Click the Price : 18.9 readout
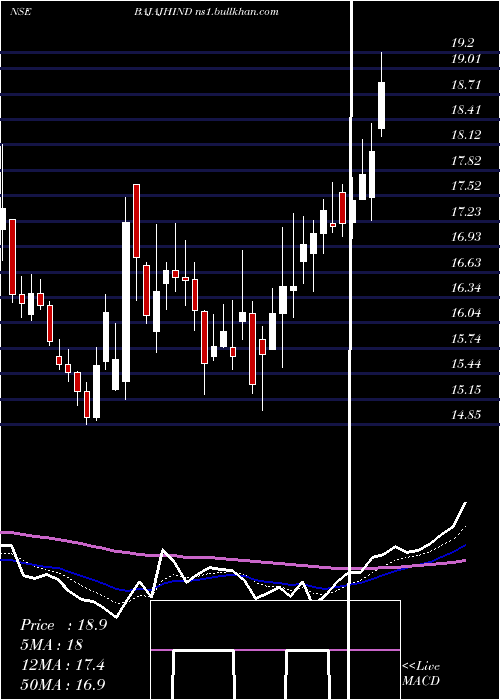 pyautogui.click(x=64, y=625)
